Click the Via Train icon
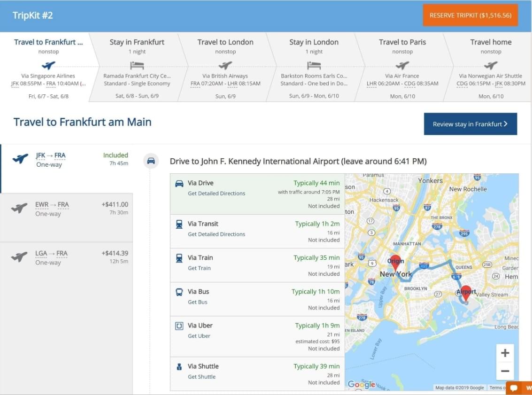The width and height of the screenshot is (532, 395). 179,258
